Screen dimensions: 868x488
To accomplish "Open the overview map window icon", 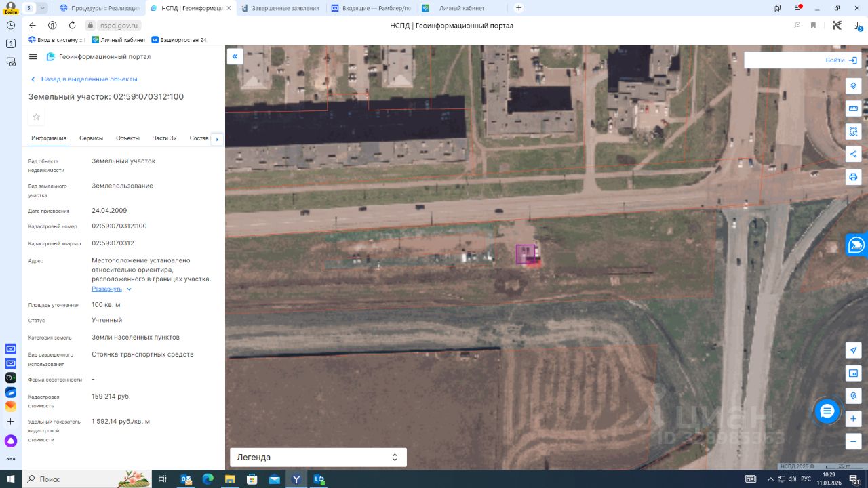I will click(x=853, y=373).
